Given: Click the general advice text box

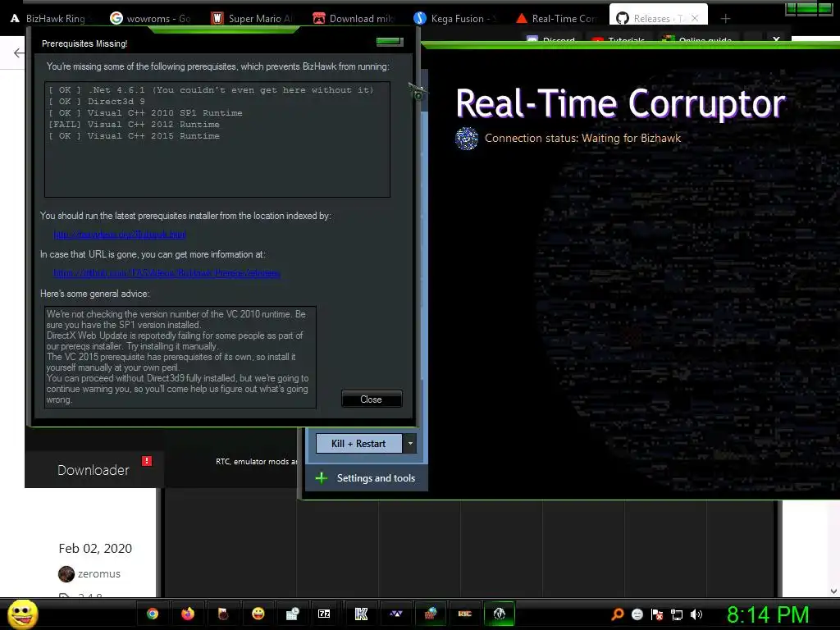Looking at the screenshot, I should coord(180,357).
